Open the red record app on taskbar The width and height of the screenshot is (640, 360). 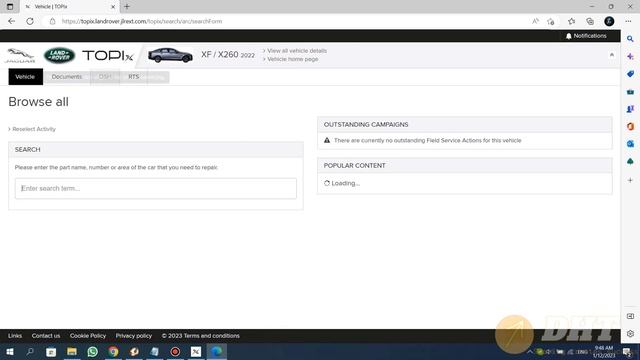pyautogui.click(x=175, y=351)
